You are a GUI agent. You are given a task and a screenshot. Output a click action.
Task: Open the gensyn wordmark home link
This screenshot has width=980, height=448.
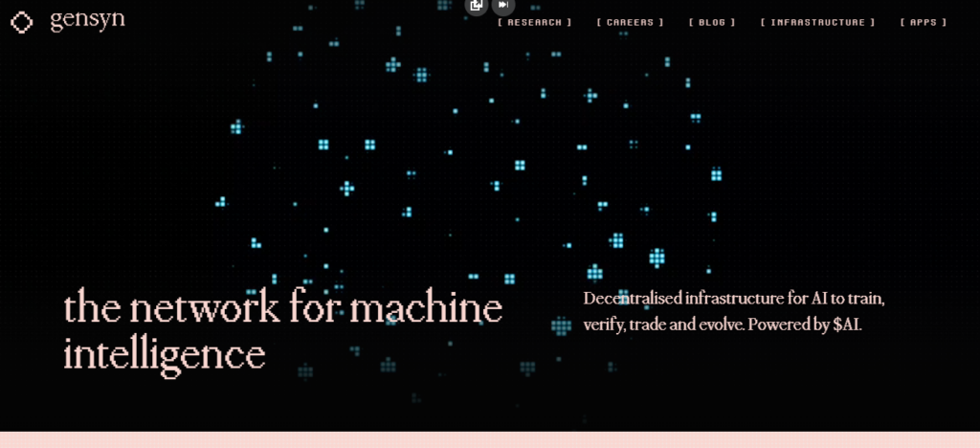pyautogui.click(x=87, y=21)
